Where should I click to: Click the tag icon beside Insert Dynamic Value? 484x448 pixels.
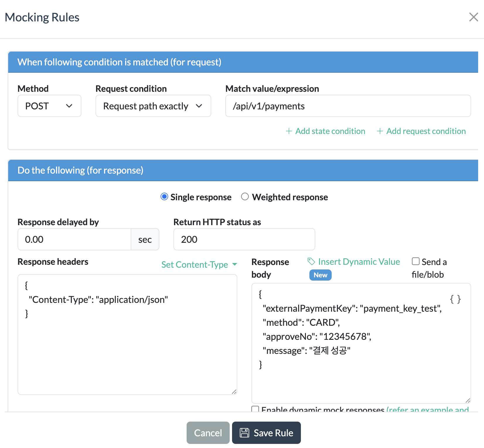311,262
